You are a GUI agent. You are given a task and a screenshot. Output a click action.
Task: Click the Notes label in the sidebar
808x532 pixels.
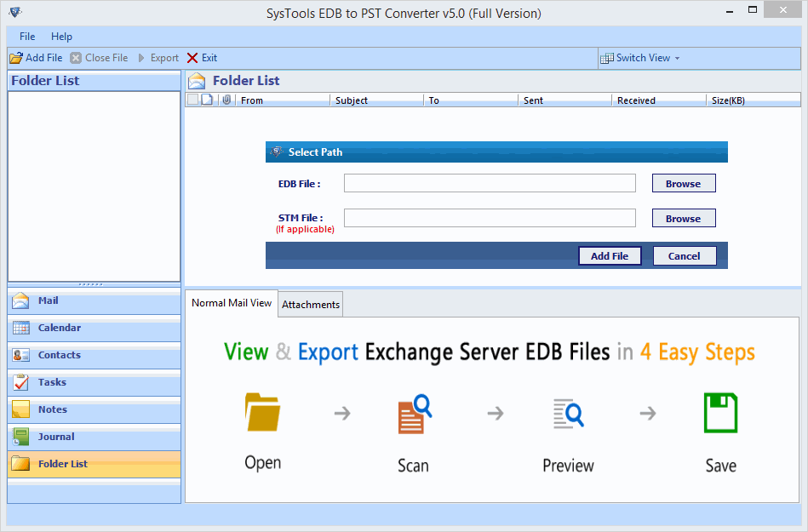53,410
